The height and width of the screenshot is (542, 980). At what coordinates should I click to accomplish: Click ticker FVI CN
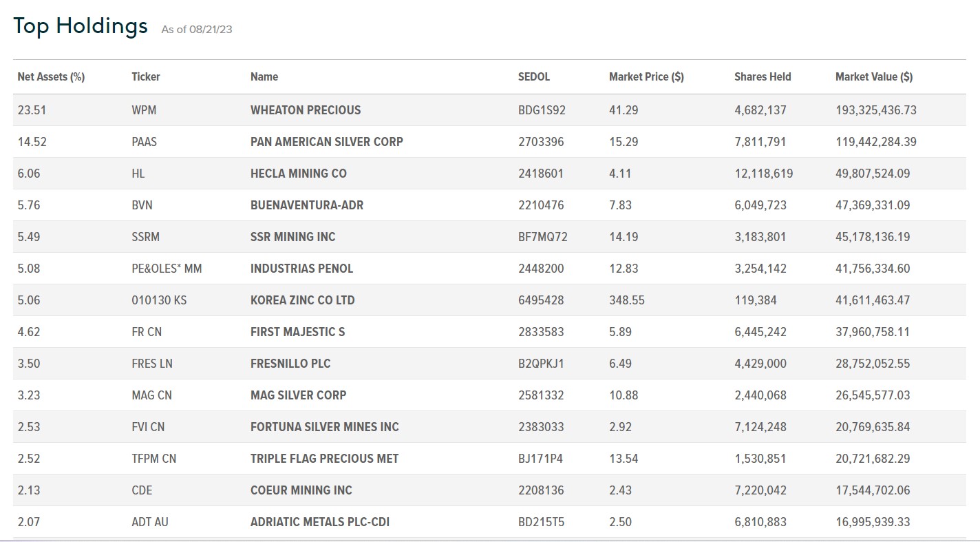pos(149,427)
